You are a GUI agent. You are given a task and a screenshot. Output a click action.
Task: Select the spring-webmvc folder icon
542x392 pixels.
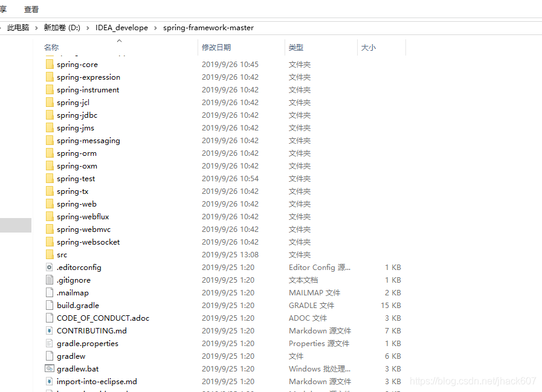(x=50, y=229)
